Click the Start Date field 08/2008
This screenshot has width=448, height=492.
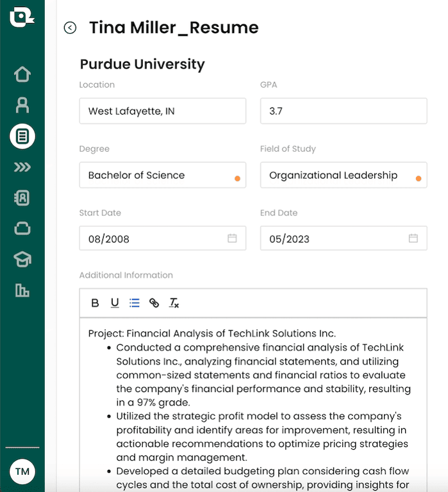[x=163, y=238]
